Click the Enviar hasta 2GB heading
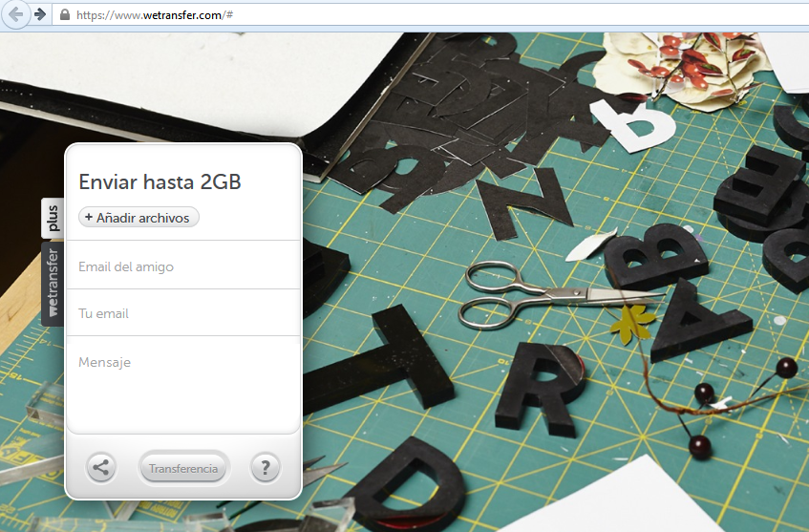 point(160,182)
